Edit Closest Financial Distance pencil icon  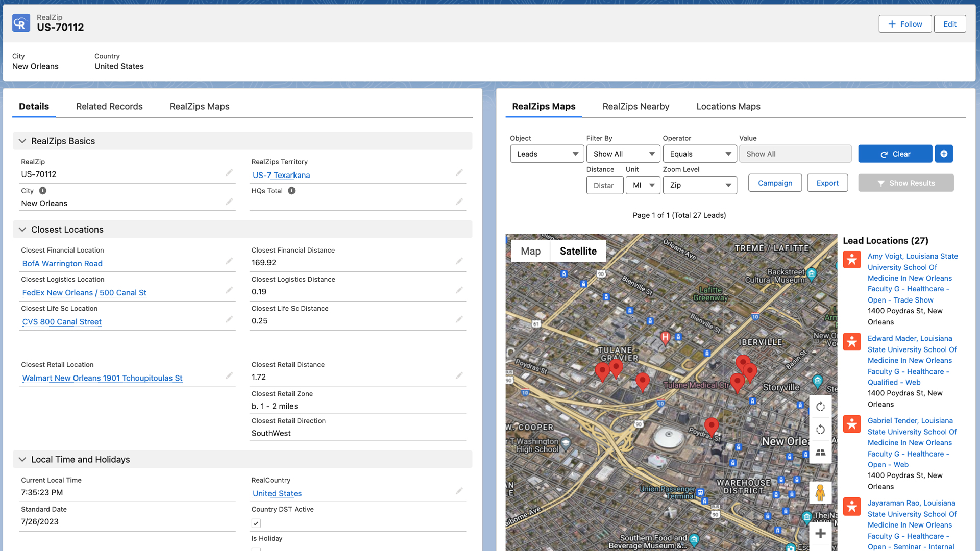(459, 261)
